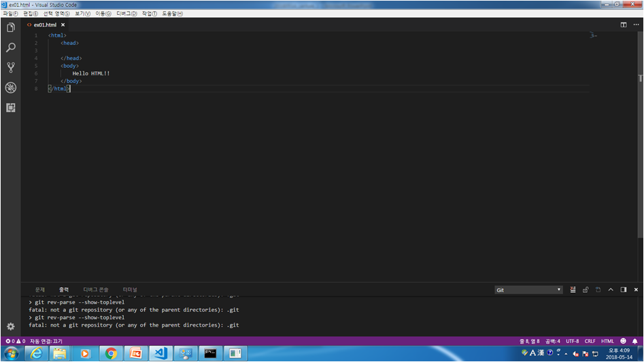This screenshot has width=644, height=362.
Task: Open the command prompt taskbar icon
Action: (210, 353)
